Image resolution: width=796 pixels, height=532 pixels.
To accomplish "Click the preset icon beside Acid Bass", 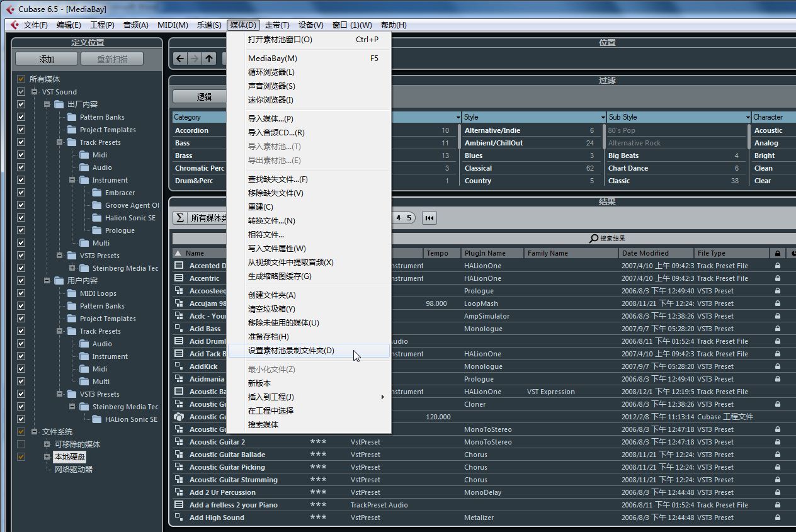I will point(179,329).
